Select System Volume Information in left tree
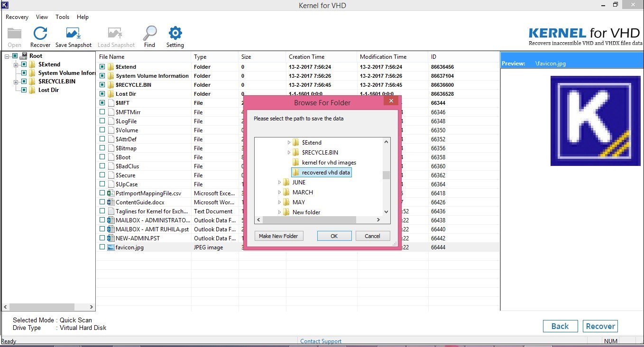644x347 pixels. coord(66,73)
